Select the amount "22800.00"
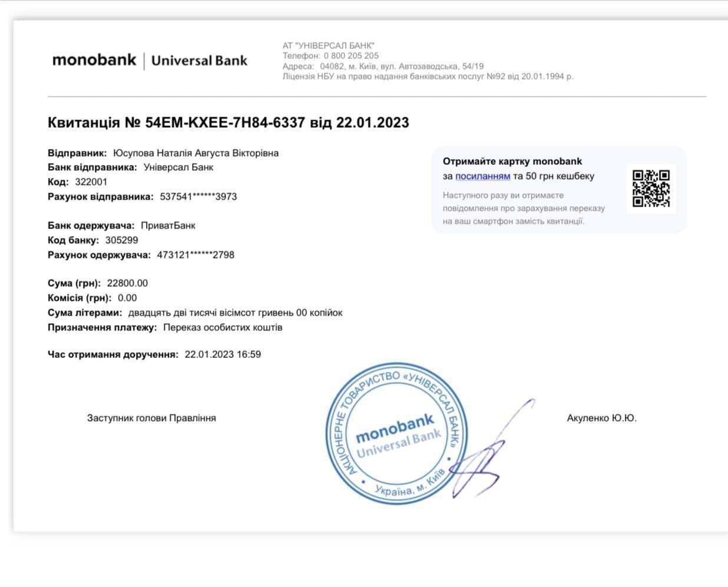 [x=127, y=283]
